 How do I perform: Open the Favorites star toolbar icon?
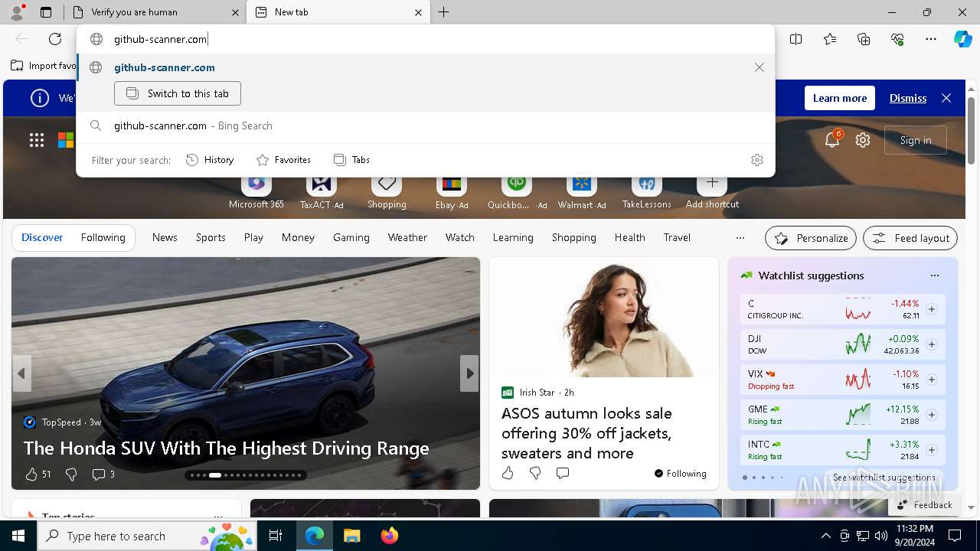click(x=830, y=39)
